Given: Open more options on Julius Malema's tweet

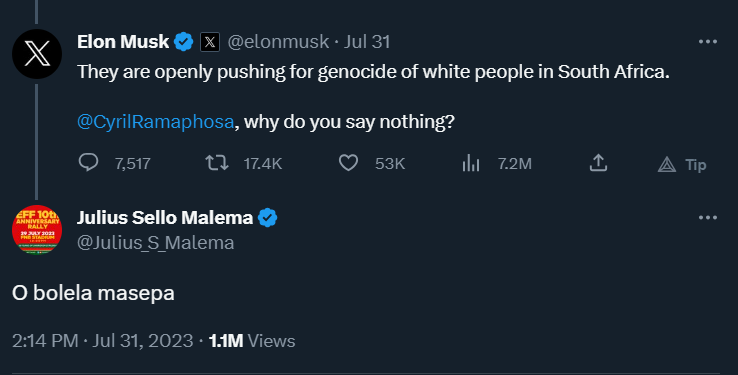Looking at the screenshot, I should (x=708, y=218).
